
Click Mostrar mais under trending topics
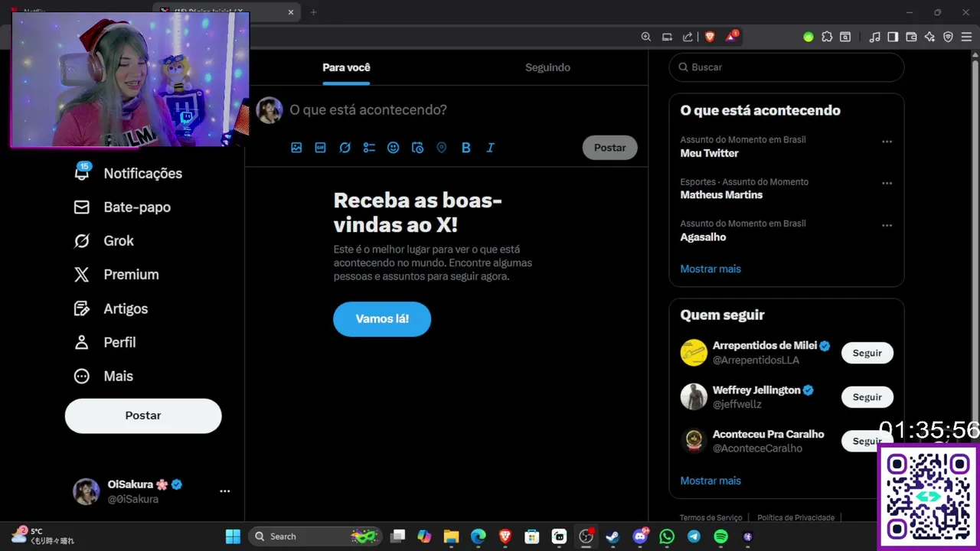click(x=710, y=269)
